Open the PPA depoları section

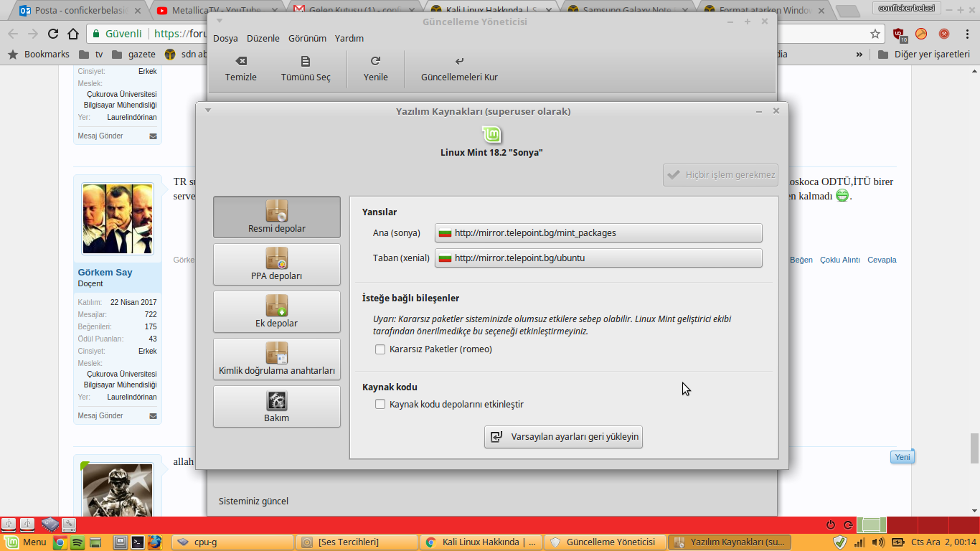point(277,264)
